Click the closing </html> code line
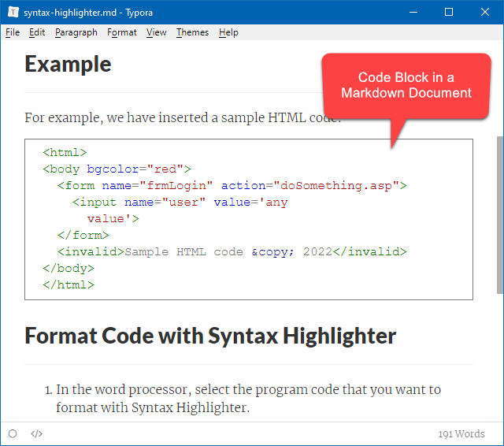The image size is (504, 446). point(69,285)
